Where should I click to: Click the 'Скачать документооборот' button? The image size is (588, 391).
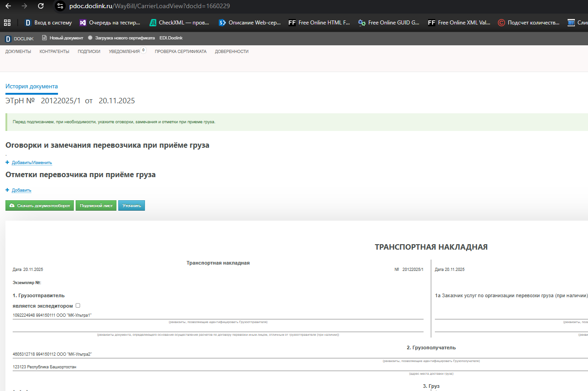(40, 206)
